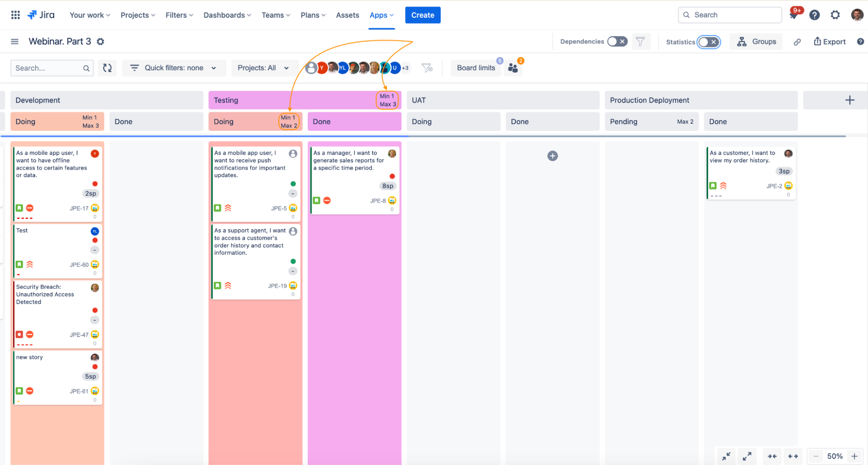Screen dimensions: 868x465
Task: Toggle the hamburger sidebar menu
Action: pyautogui.click(x=15, y=42)
